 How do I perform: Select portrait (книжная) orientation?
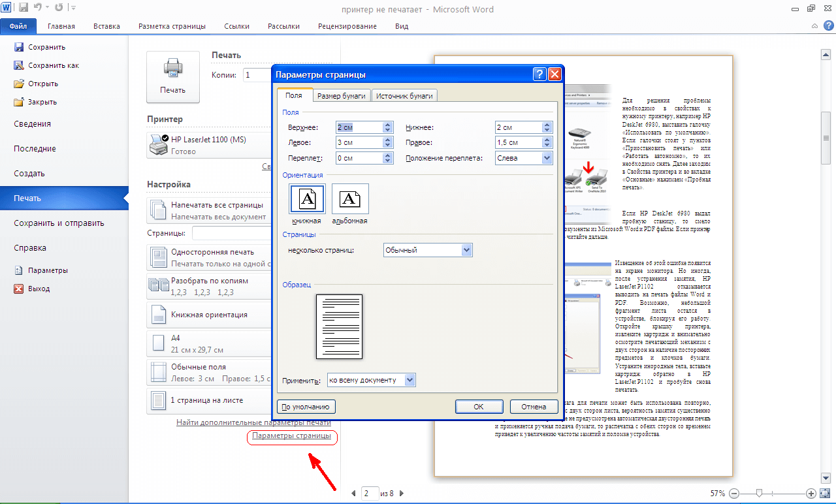point(306,199)
